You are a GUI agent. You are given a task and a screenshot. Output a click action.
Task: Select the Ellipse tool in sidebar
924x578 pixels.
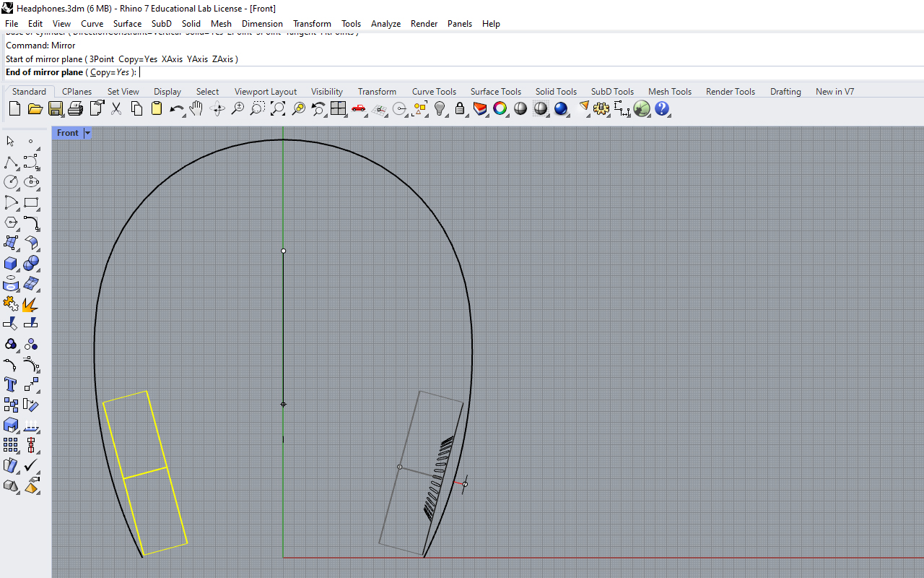click(31, 182)
